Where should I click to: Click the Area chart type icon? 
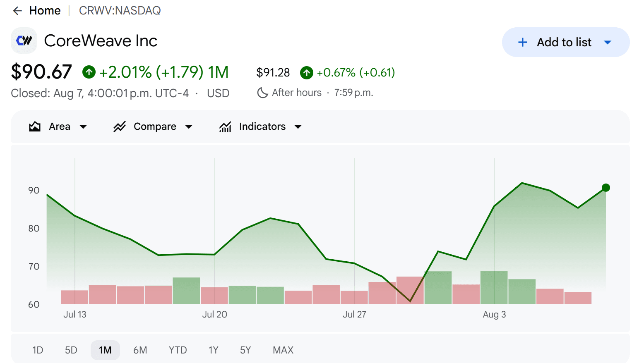pos(35,127)
